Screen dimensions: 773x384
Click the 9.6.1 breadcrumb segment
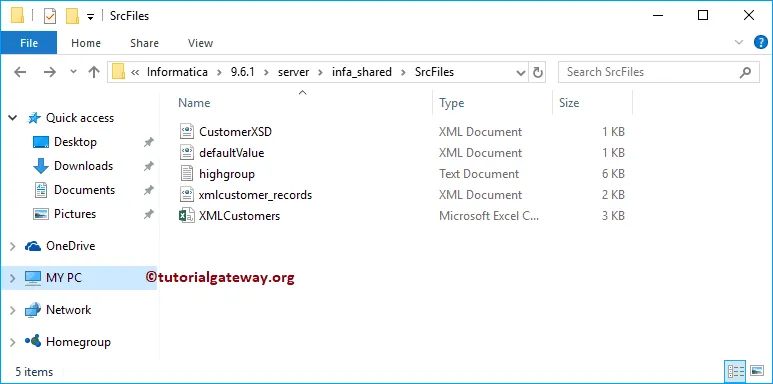(x=243, y=72)
